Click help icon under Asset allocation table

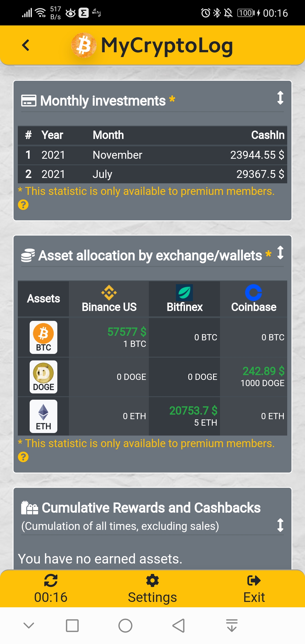coord(23,457)
